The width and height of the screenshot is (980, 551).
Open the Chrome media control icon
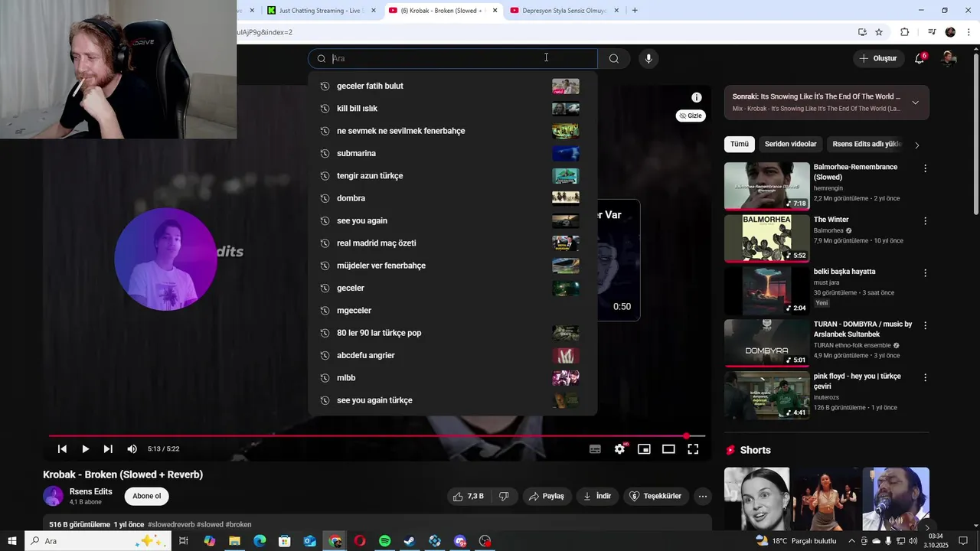tap(932, 32)
